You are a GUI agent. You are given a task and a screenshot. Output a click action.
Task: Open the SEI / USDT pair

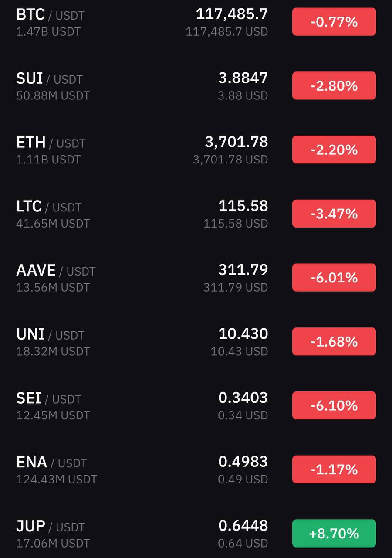pyautogui.click(x=196, y=405)
